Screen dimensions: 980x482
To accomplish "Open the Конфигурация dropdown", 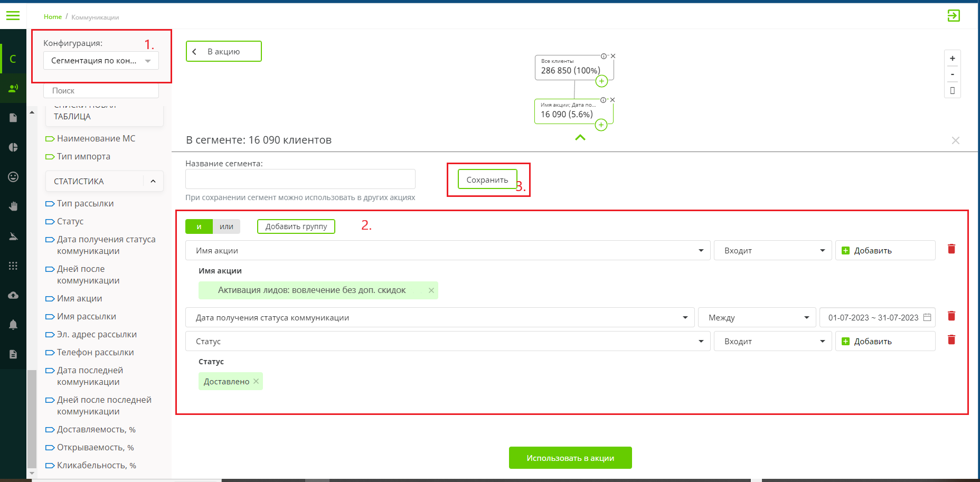I will tap(101, 61).
